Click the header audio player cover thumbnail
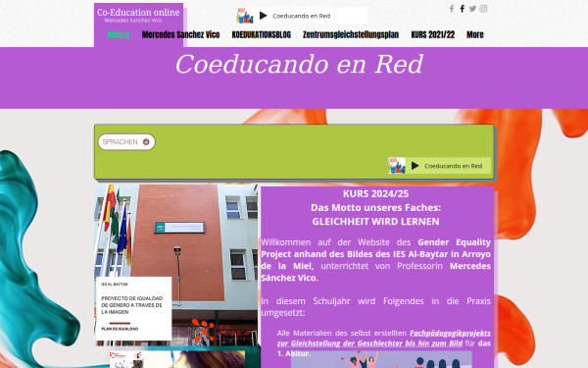588x368 pixels. click(245, 16)
